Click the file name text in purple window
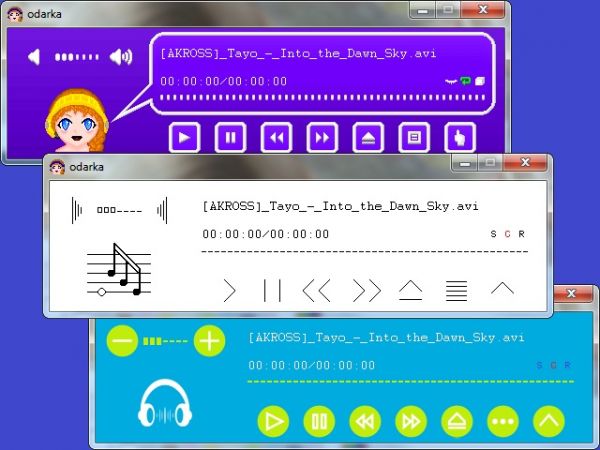 (298, 53)
